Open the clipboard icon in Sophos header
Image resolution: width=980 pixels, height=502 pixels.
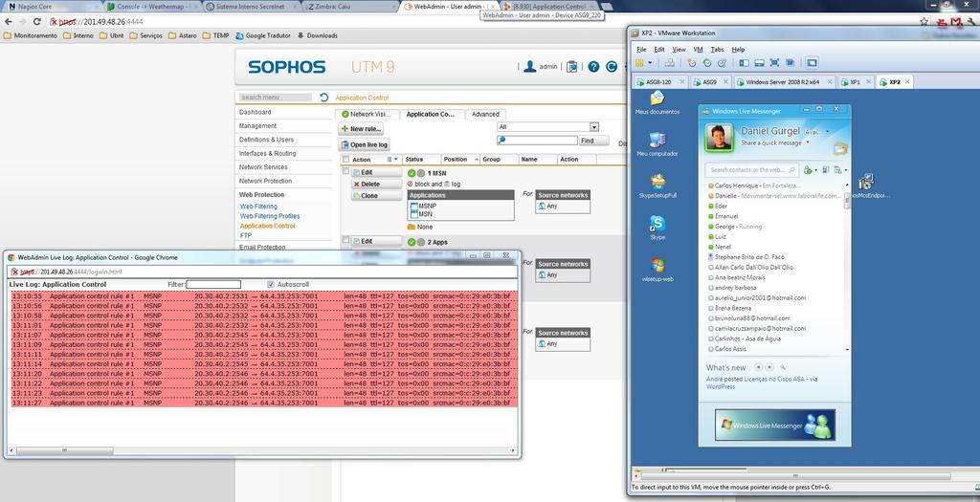(572, 66)
